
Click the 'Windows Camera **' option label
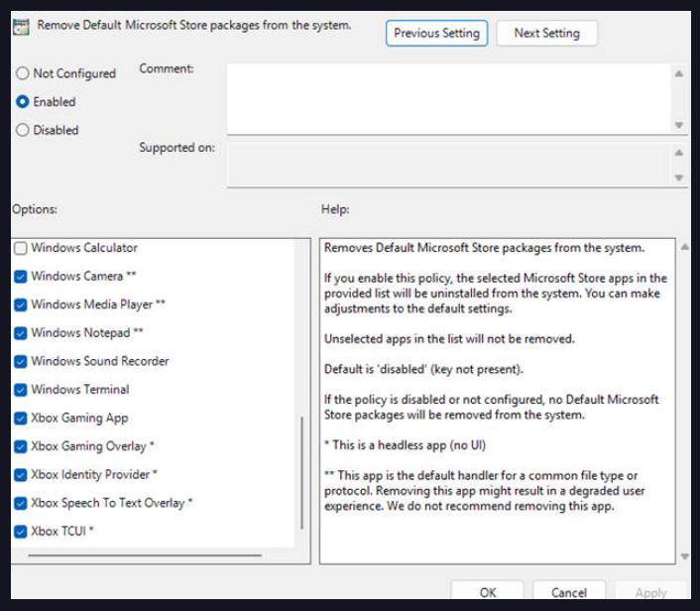(83, 276)
